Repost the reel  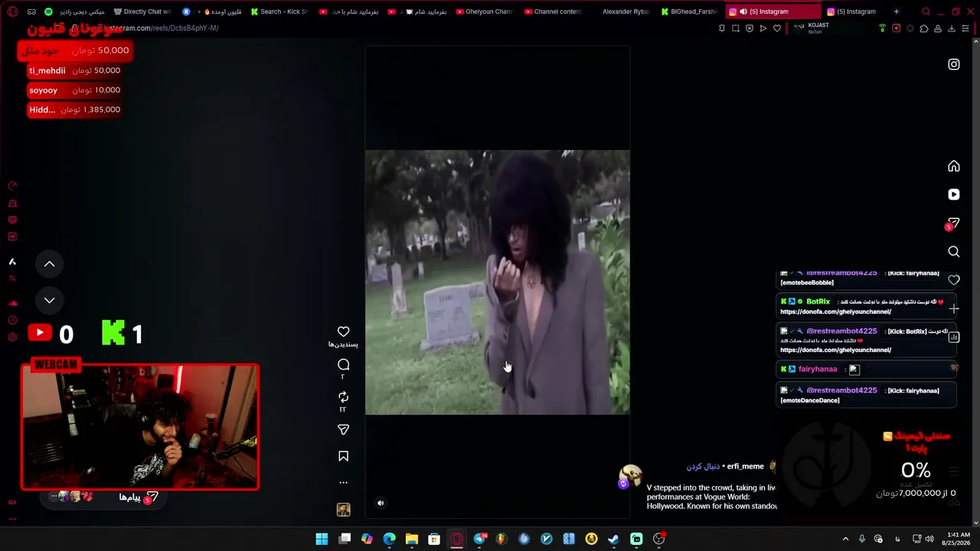tap(343, 397)
